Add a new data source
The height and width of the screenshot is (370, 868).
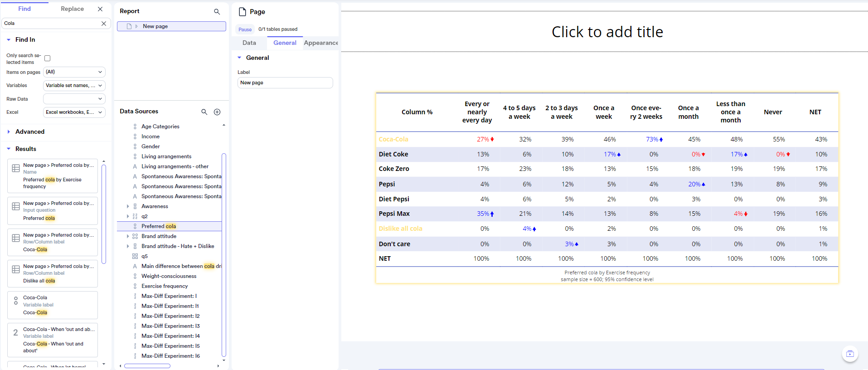click(217, 112)
